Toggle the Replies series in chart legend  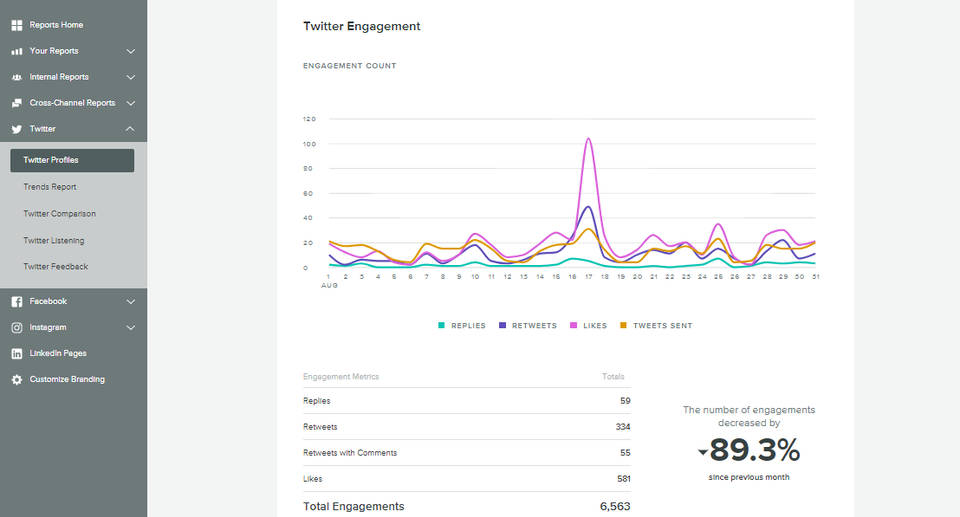point(462,326)
